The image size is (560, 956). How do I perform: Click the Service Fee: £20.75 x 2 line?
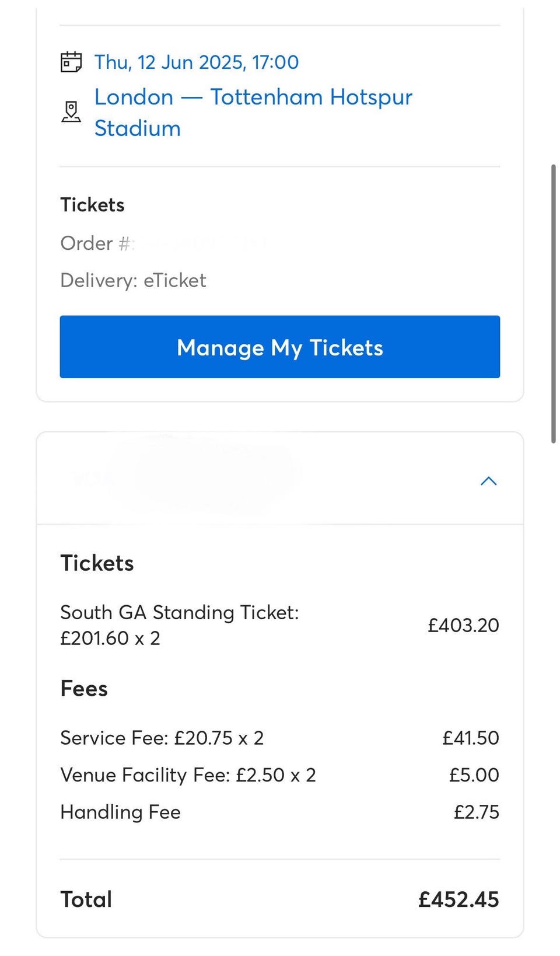[x=162, y=738]
